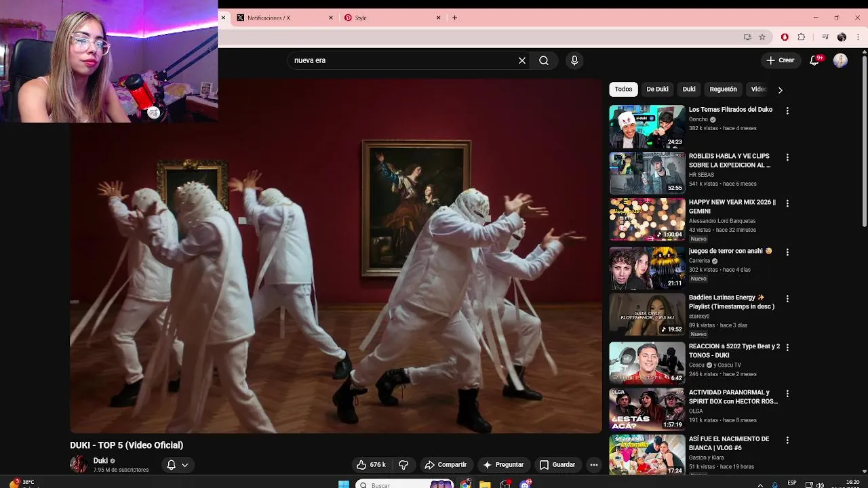Image resolution: width=868 pixels, height=488 pixels.
Task: Open options for 'Los Temas Filtrados del Duko'
Action: click(x=787, y=110)
